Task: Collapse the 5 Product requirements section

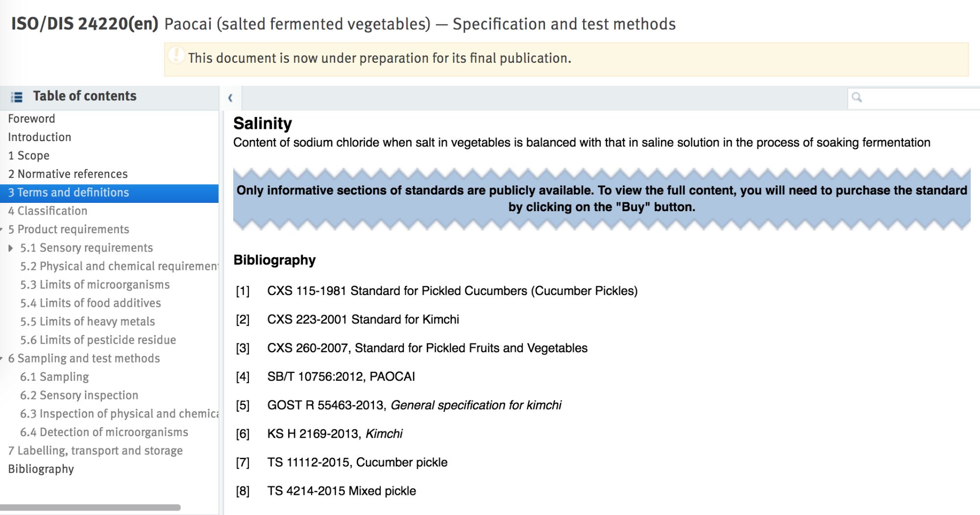Action: 2,229
